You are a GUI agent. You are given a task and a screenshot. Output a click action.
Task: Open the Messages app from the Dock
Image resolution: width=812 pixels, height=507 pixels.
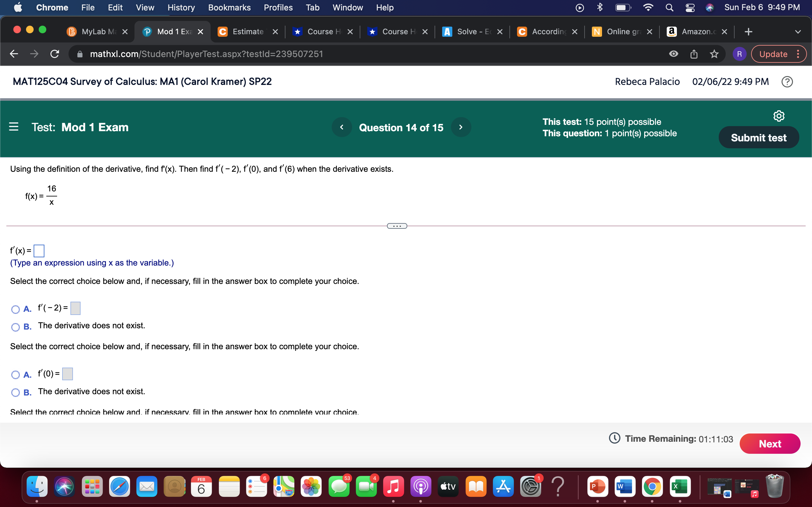[x=339, y=486]
